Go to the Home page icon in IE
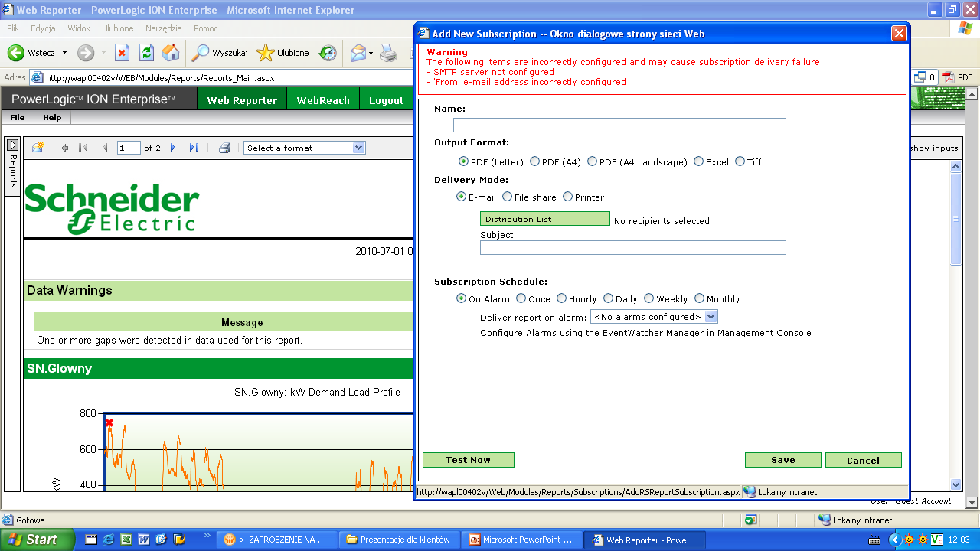This screenshot has height=551, width=980. coord(171,53)
